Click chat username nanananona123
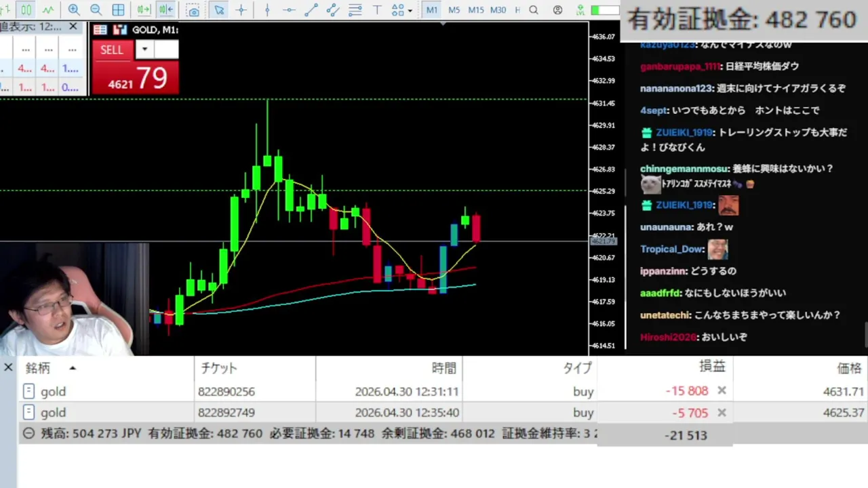The height and width of the screenshot is (488, 868). (x=676, y=88)
